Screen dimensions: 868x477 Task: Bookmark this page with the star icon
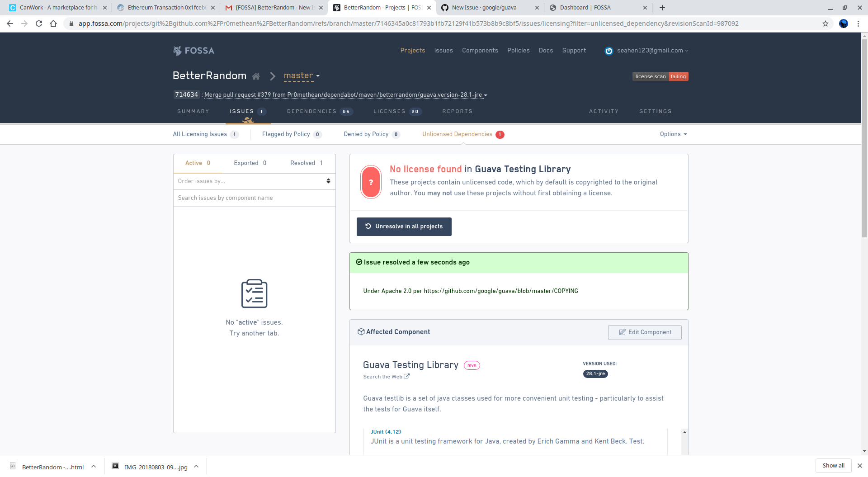pyautogui.click(x=826, y=24)
